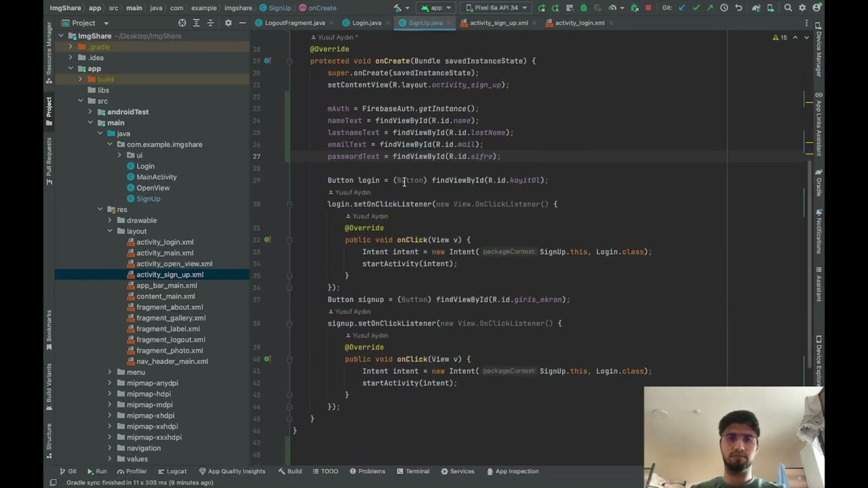
Task: Click Git commit checkmark icon
Action: point(696,8)
